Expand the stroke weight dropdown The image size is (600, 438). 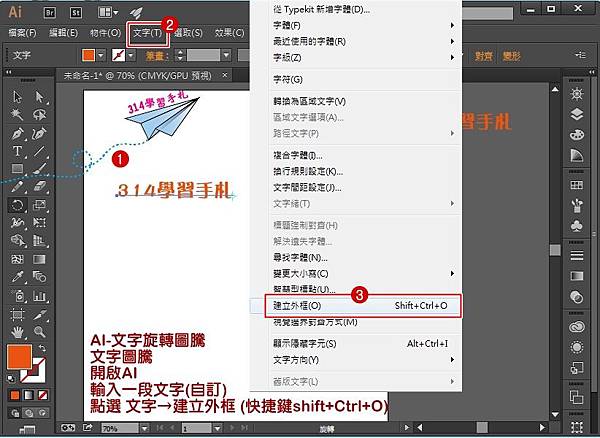[227, 56]
